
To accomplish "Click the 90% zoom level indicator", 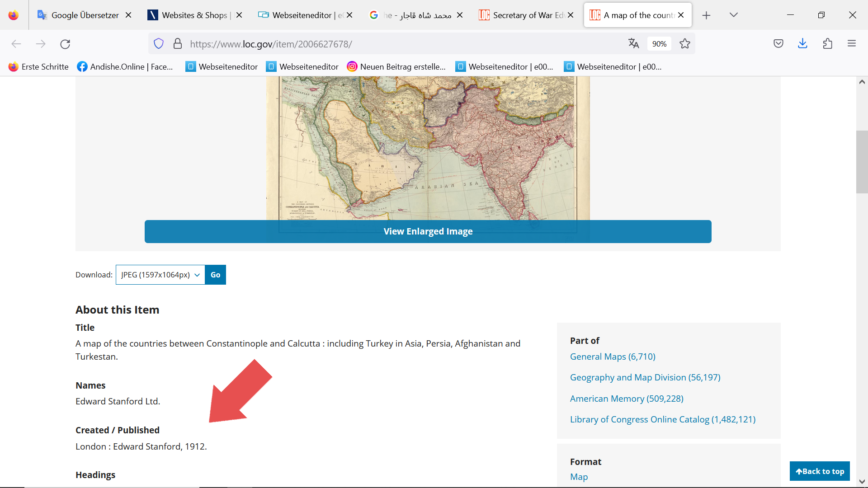I will tap(659, 44).
